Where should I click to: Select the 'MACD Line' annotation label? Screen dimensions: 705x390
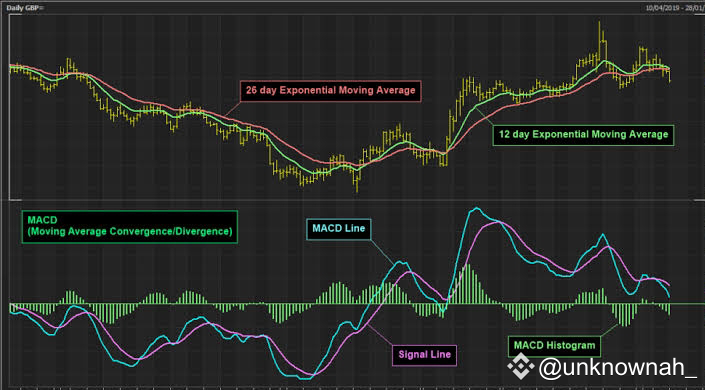pos(339,229)
